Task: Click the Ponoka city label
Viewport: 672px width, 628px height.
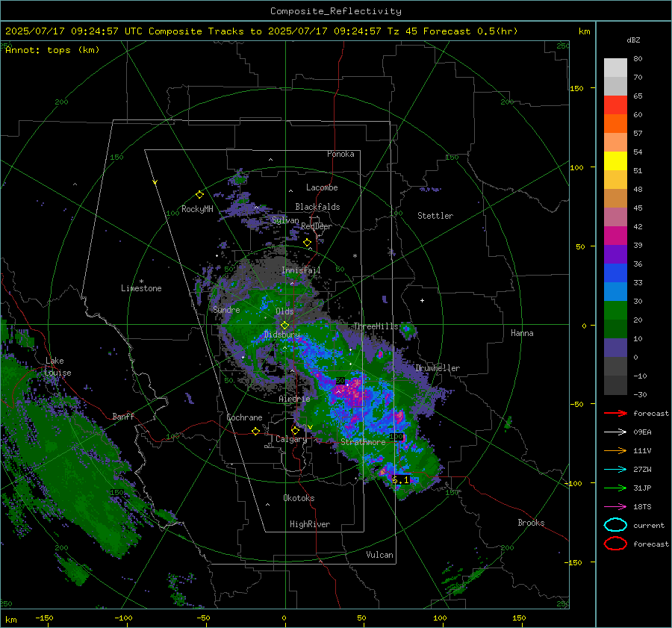Action: 340,154
